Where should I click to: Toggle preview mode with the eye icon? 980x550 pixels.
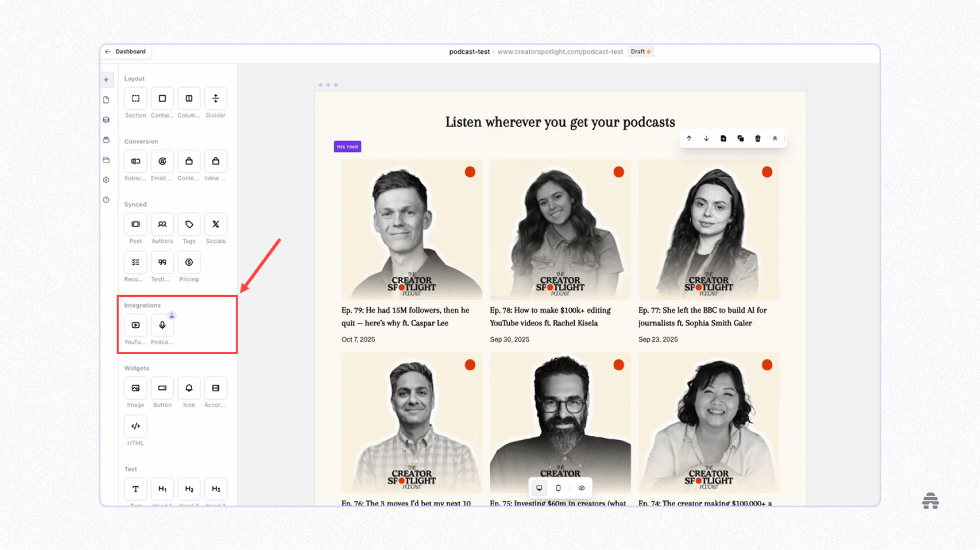(x=581, y=488)
